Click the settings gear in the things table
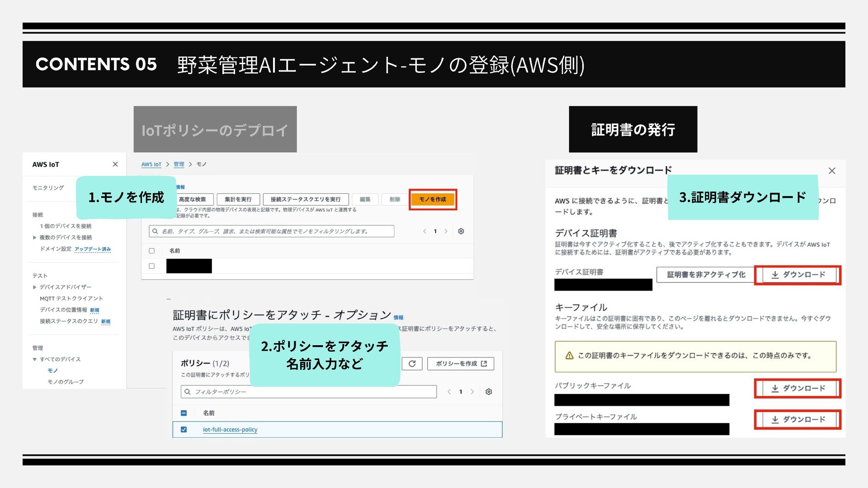Screen dimensions: 868x488 pos(461,231)
